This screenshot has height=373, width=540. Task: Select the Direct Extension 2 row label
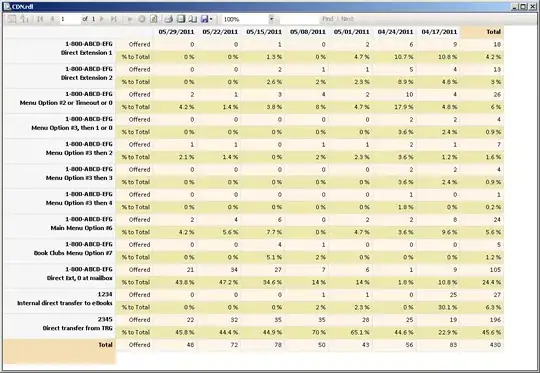pyautogui.click(x=86, y=78)
